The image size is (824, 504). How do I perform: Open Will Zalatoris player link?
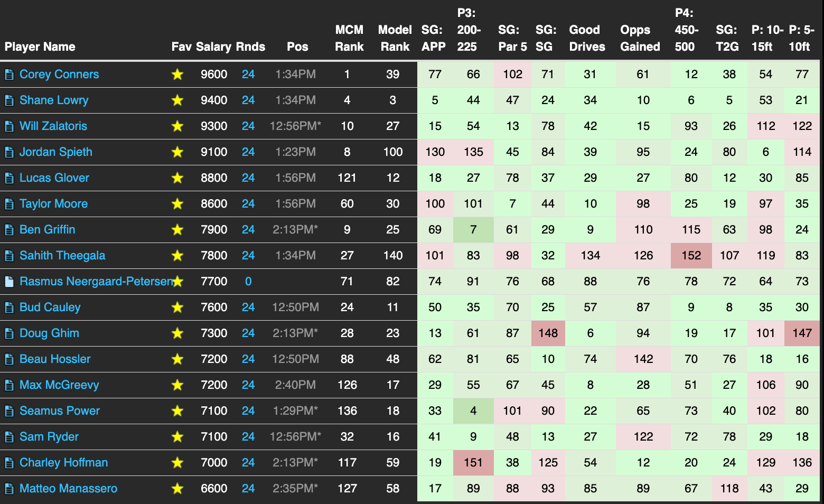coord(53,126)
